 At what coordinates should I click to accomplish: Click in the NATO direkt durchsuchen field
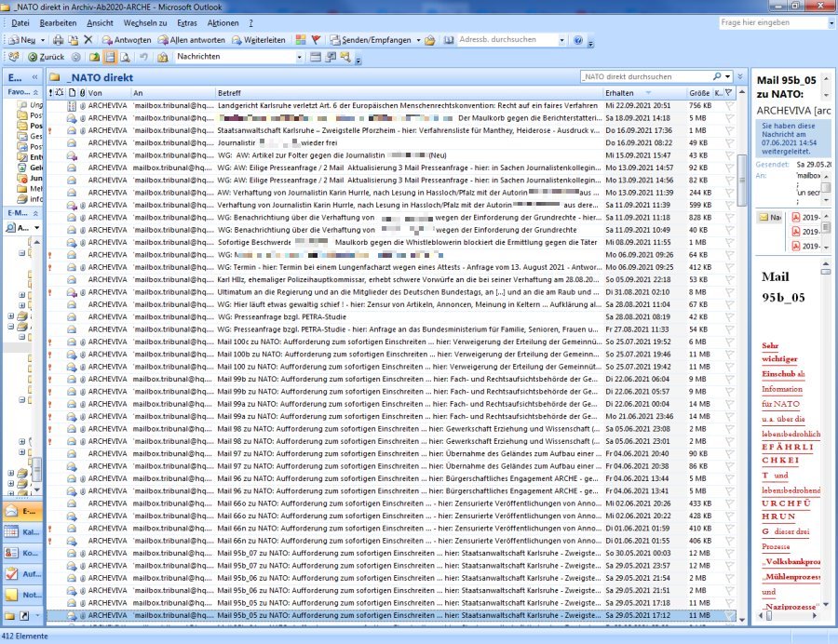pyautogui.click(x=645, y=76)
